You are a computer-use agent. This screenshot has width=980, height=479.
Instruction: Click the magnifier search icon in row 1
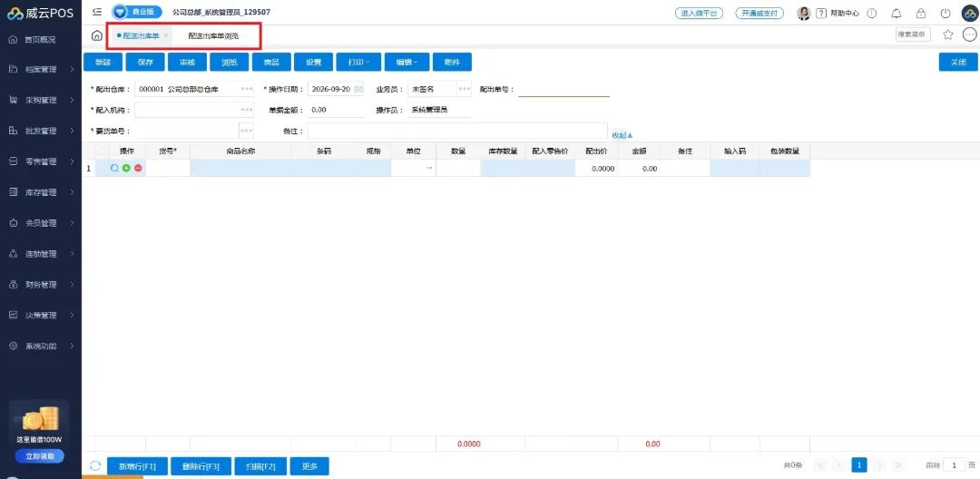[x=113, y=168]
